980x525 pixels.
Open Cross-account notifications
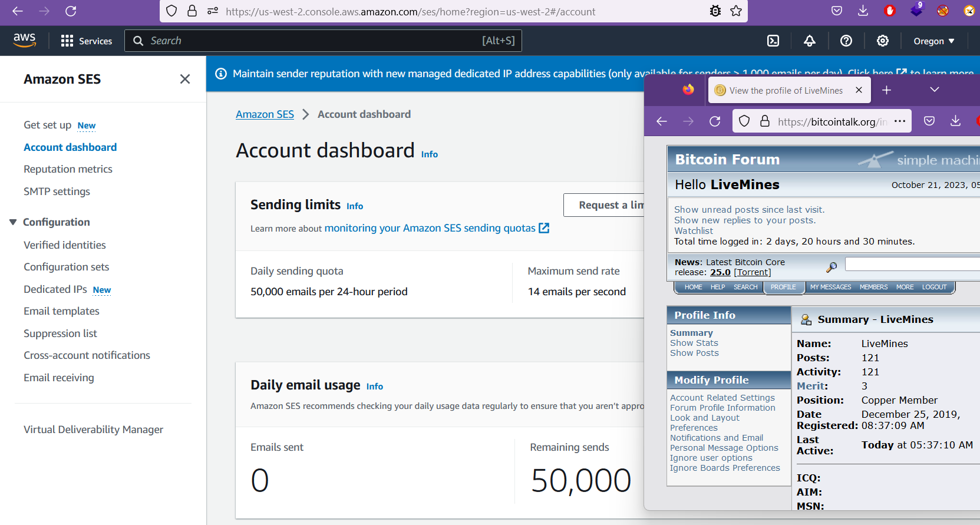pos(87,355)
